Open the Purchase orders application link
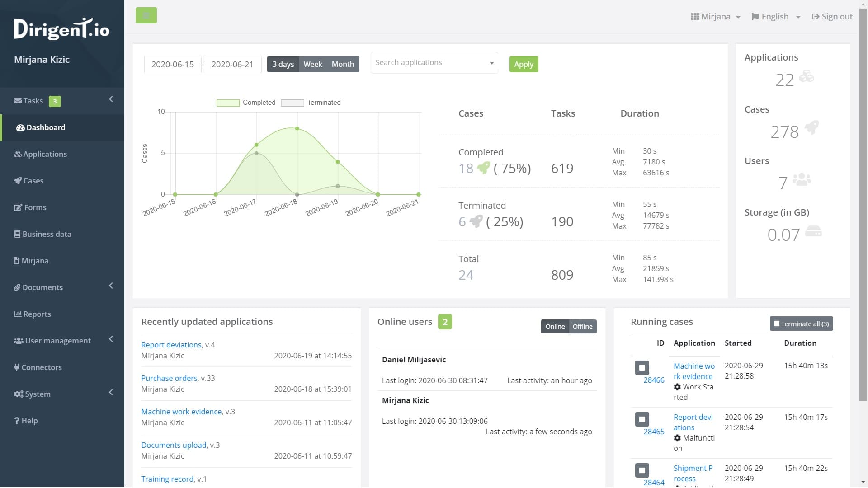 [169, 378]
